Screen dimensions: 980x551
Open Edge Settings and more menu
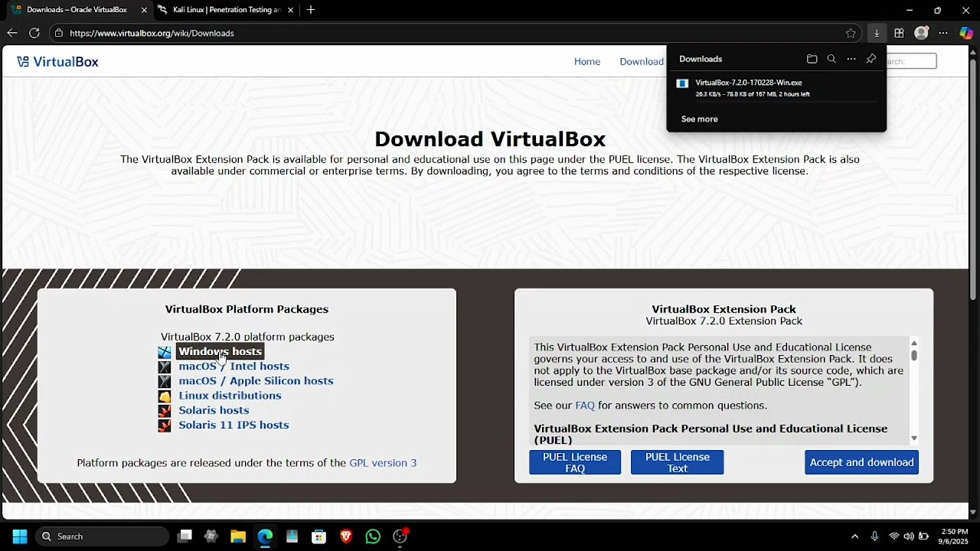(943, 33)
